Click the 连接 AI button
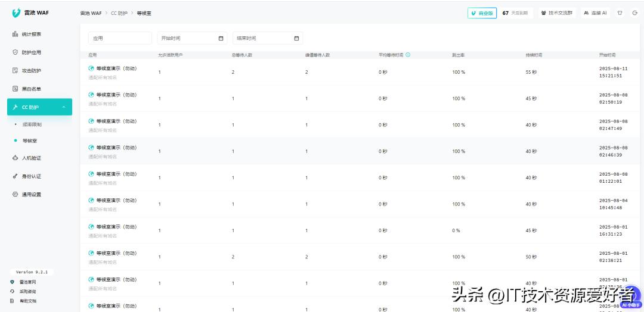Image resolution: width=644 pixels, height=312 pixels. pyautogui.click(x=595, y=13)
